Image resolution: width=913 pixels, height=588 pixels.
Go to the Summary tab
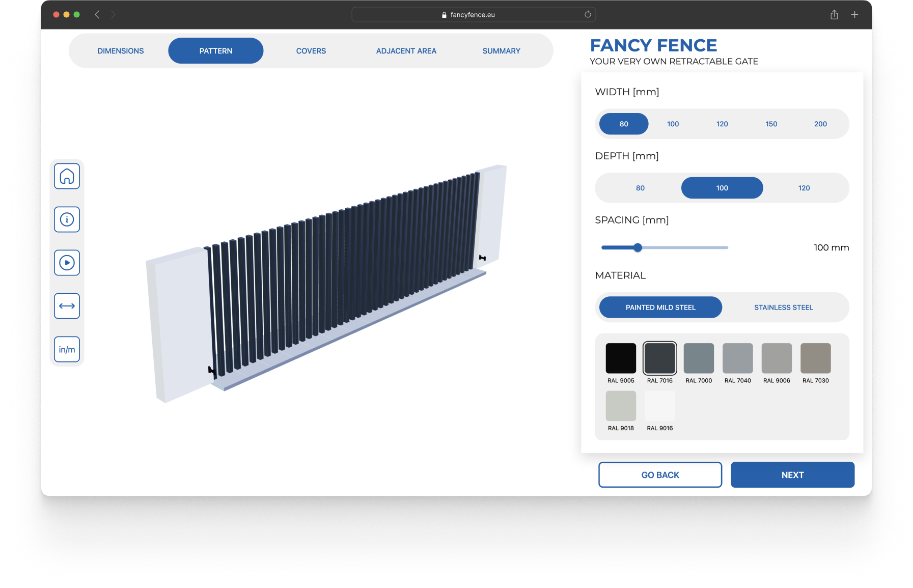tap(501, 51)
